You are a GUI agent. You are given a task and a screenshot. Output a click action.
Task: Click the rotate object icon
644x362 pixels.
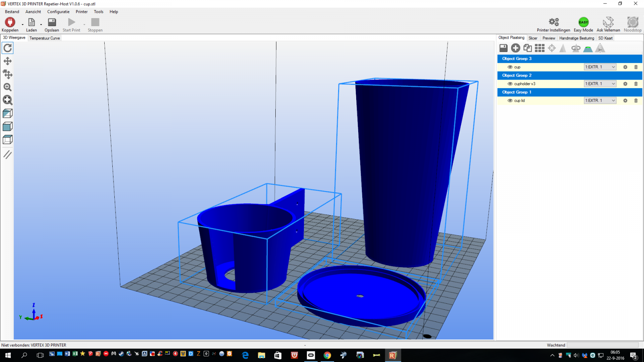(576, 48)
